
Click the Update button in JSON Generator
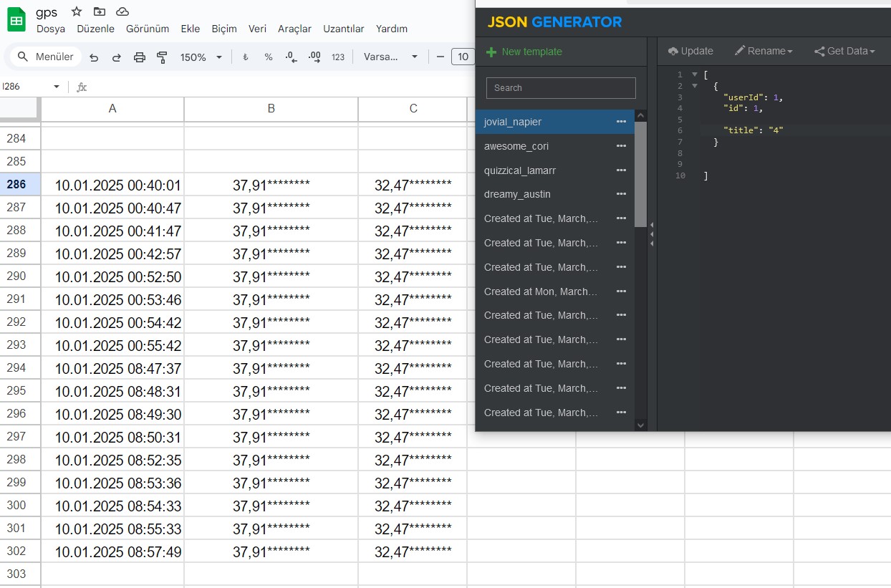(690, 51)
